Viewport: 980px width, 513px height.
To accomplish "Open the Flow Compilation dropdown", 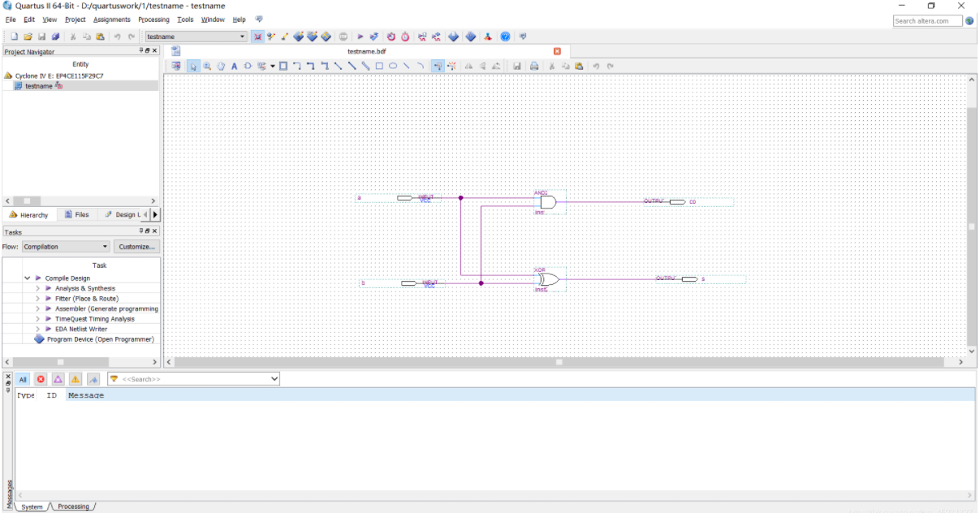I will point(65,247).
